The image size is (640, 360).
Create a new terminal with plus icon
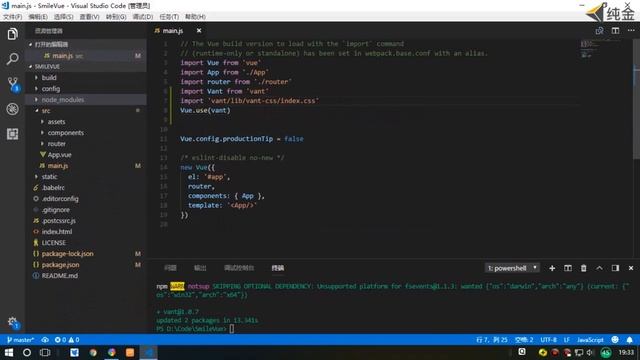pyautogui.click(x=552, y=268)
